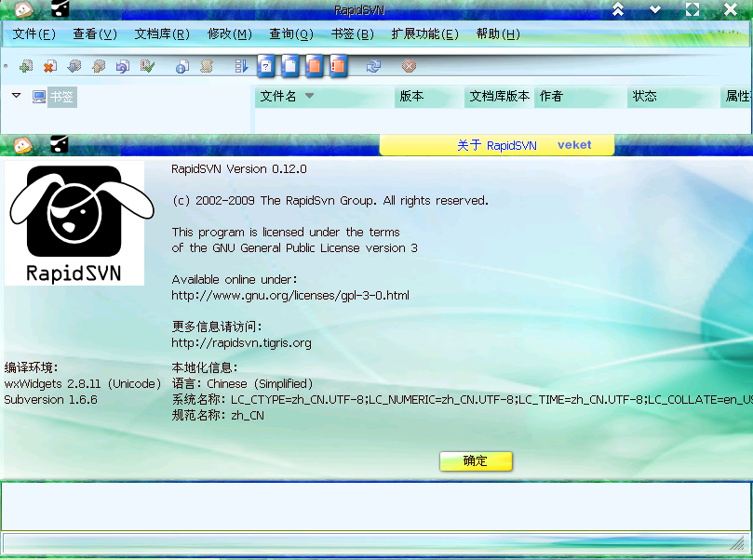Open the 查看(V) menu

point(95,34)
